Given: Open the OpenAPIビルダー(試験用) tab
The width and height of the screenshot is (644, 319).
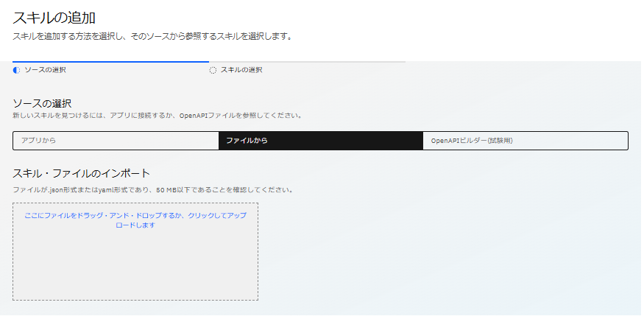Looking at the screenshot, I should (x=525, y=140).
